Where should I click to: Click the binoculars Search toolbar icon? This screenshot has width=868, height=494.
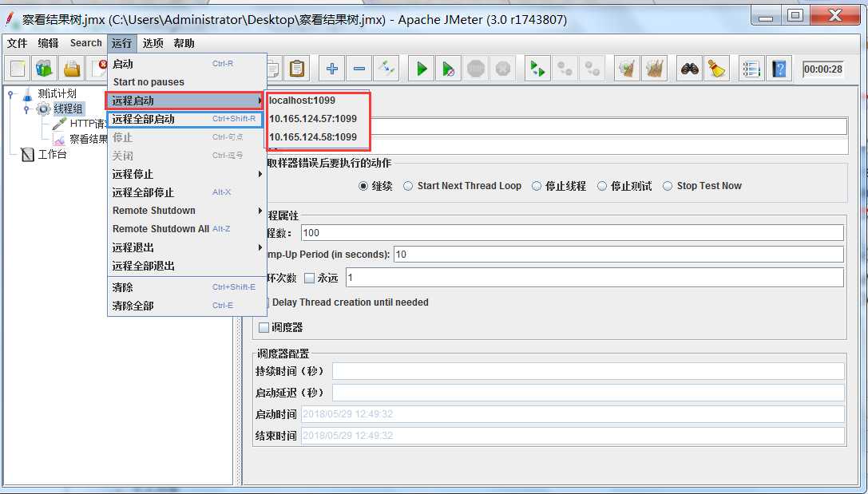[x=689, y=69]
